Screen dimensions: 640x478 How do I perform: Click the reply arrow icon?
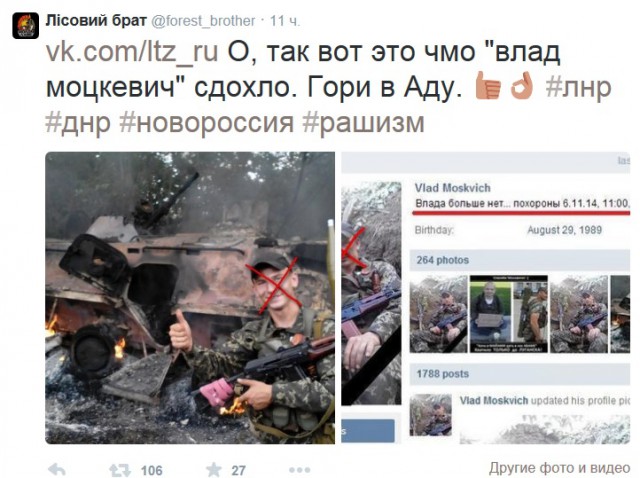tap(56, 470)
